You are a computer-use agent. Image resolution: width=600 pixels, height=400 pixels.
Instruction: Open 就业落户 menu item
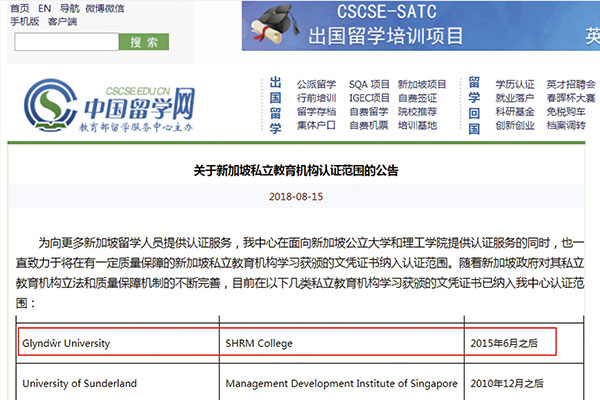pyautogui.click(x=515, y=98)
